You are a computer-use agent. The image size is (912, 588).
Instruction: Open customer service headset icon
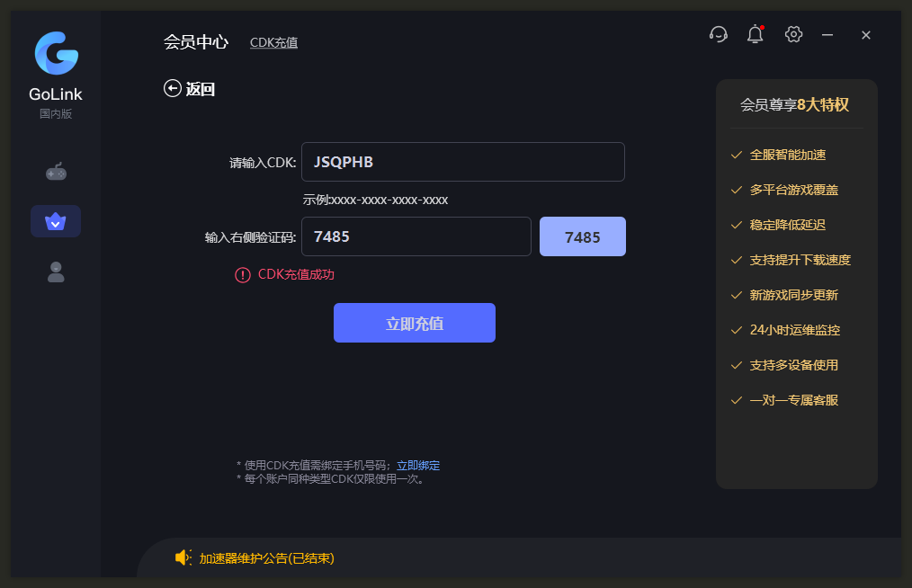click(x=719, y=34)
